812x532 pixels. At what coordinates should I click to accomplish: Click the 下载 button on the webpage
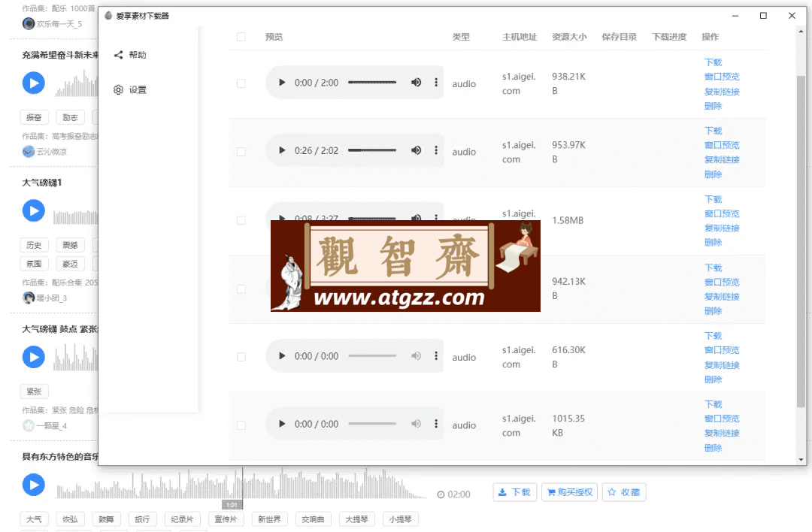point(515,492)
